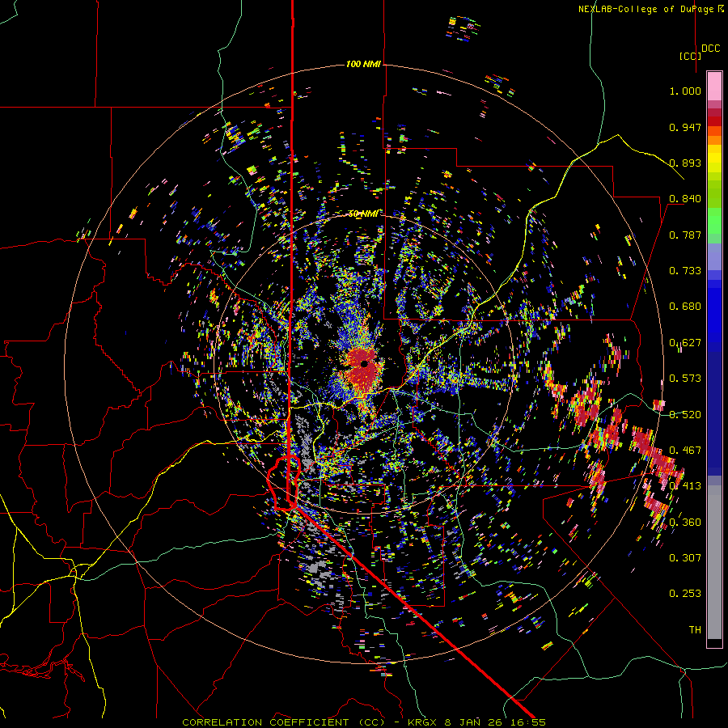Click the NEXLAB-College of DuPage label
The height and width of the screenshot is (728, 728).
[x=646, y=9]
